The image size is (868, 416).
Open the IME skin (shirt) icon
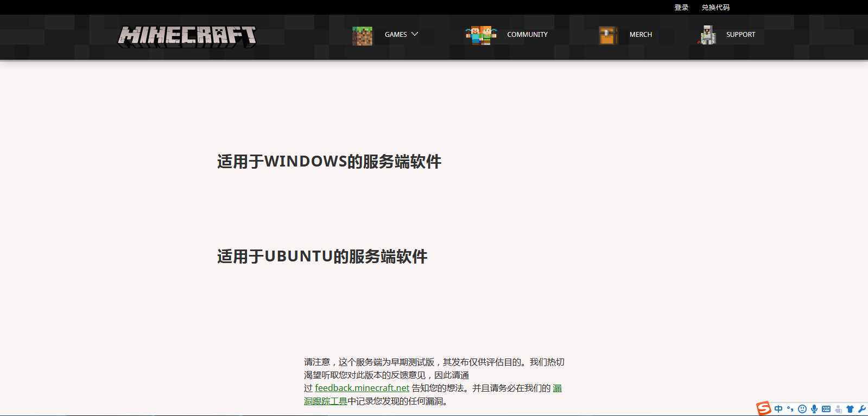tap(850, 409)
